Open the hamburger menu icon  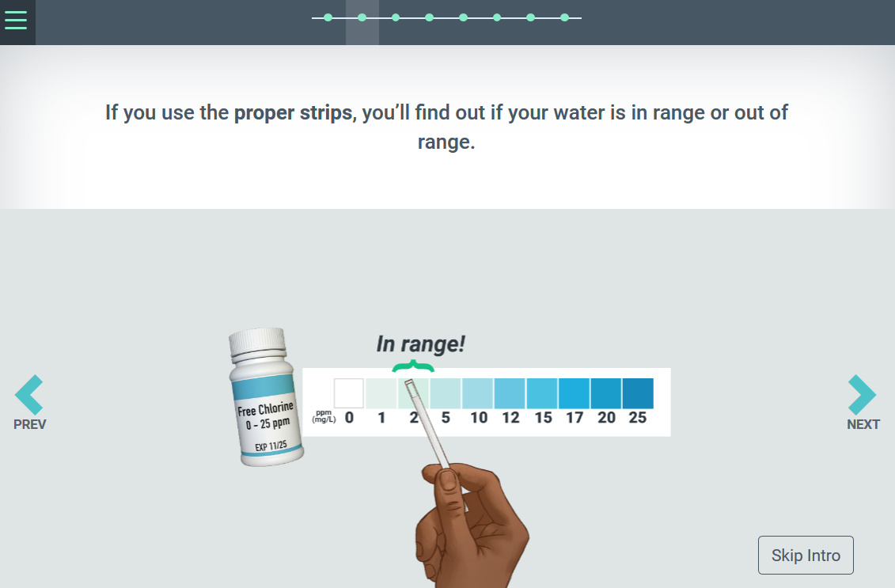point(16,20)
